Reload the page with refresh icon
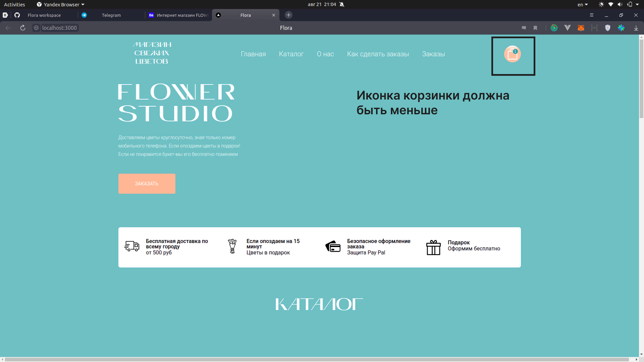This screenshot has width=644, height=362. coord(23,28)
